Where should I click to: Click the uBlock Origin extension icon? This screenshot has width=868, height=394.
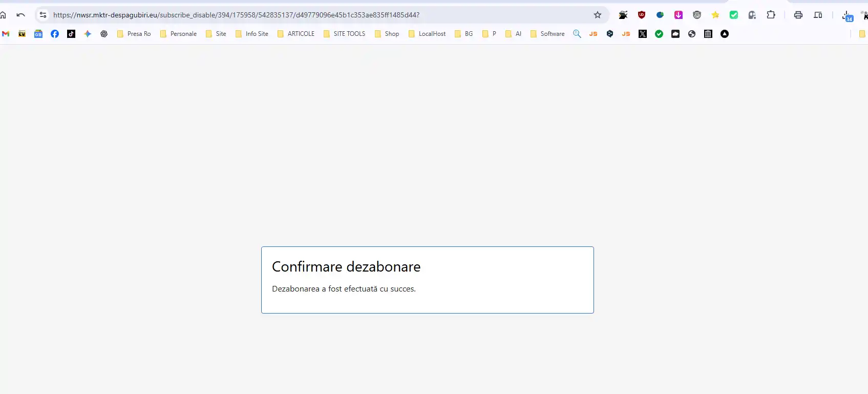point(642,15)
